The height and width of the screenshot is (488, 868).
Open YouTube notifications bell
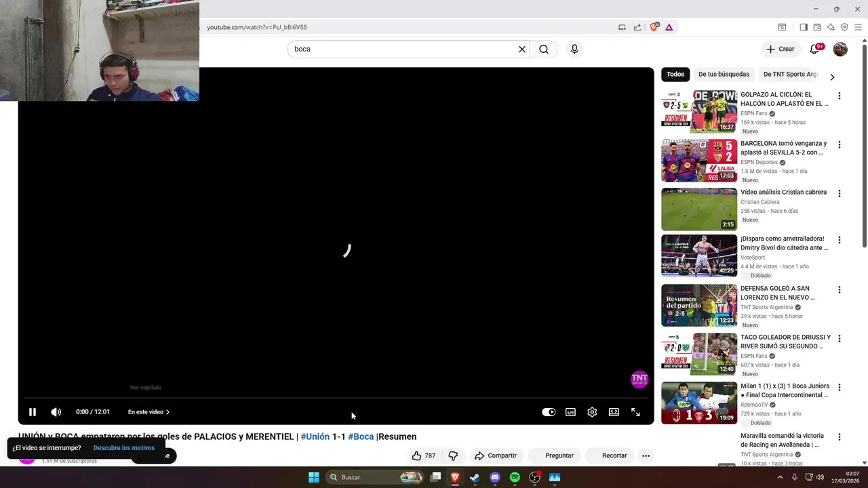coord(815,49)
